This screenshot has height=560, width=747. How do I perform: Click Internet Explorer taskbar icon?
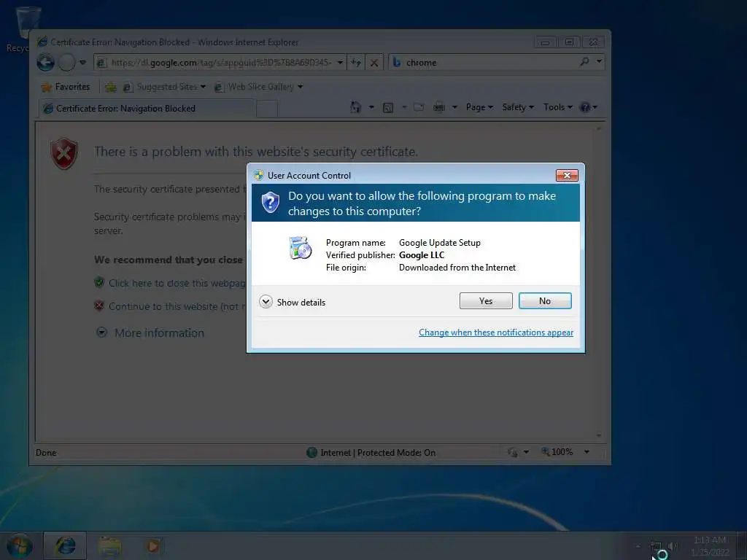[x=65, y=545]
